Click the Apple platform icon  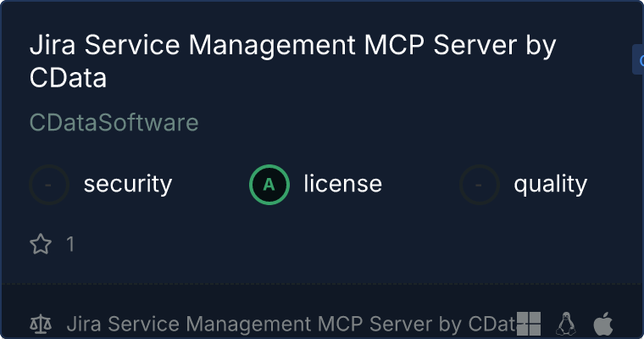[603, 324]
